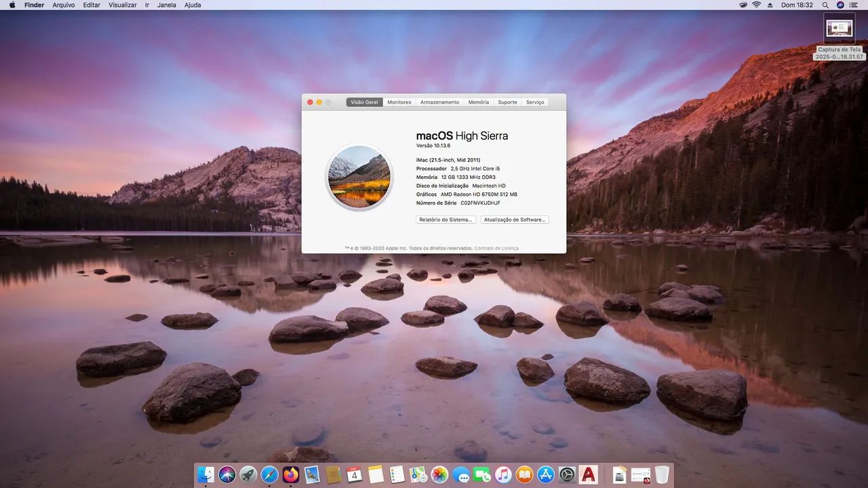
Task: Open the Mail stamp icon in Dock
Action: click(312, 474)
